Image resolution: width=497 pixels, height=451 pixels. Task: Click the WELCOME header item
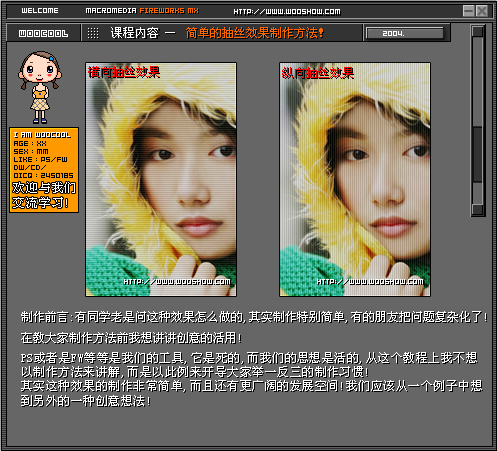point(40,11)
